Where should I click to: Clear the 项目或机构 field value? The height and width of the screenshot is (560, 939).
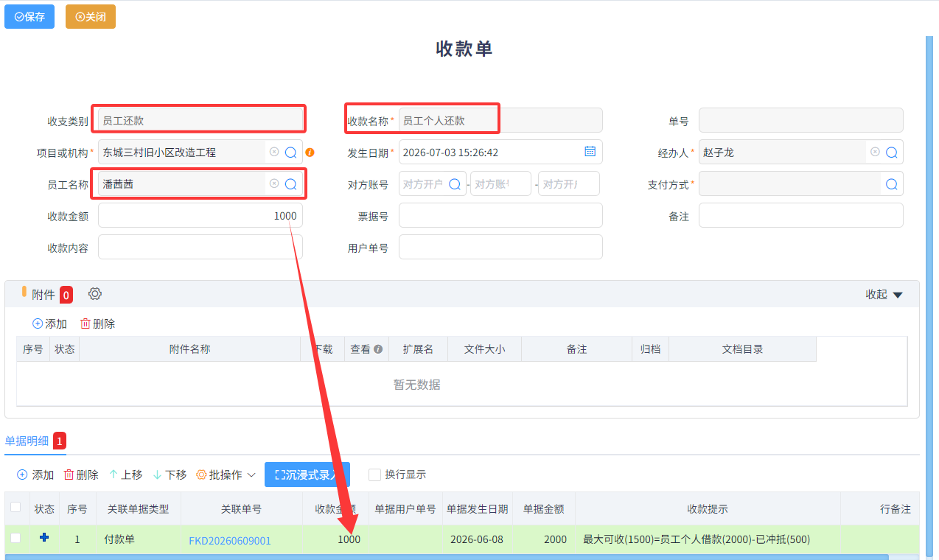tap(274, 152)
